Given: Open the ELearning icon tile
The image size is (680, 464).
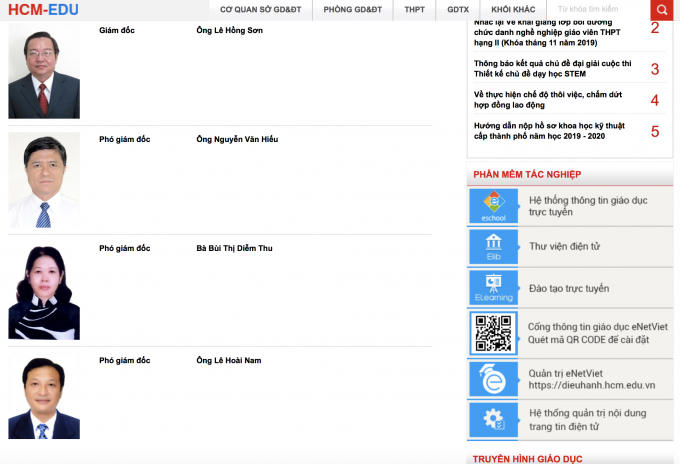Looking at the screenshot, I should tap(493, 288).
